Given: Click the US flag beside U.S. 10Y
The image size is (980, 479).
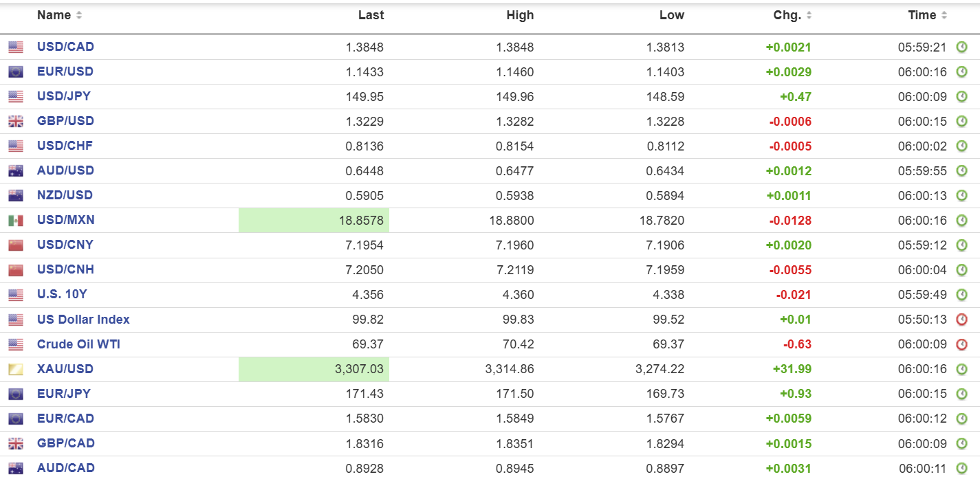Looking at the screenshot, I should click(x=16, y=296).
